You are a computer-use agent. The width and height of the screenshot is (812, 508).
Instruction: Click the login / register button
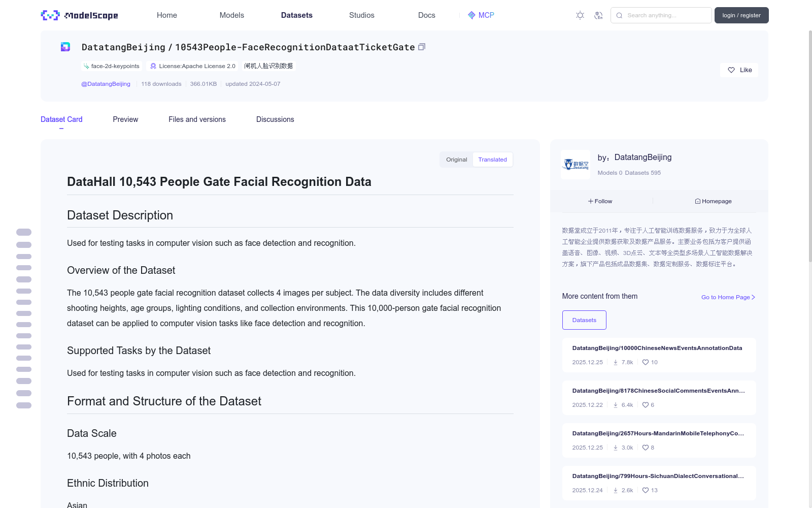click(x=741, y=15)
